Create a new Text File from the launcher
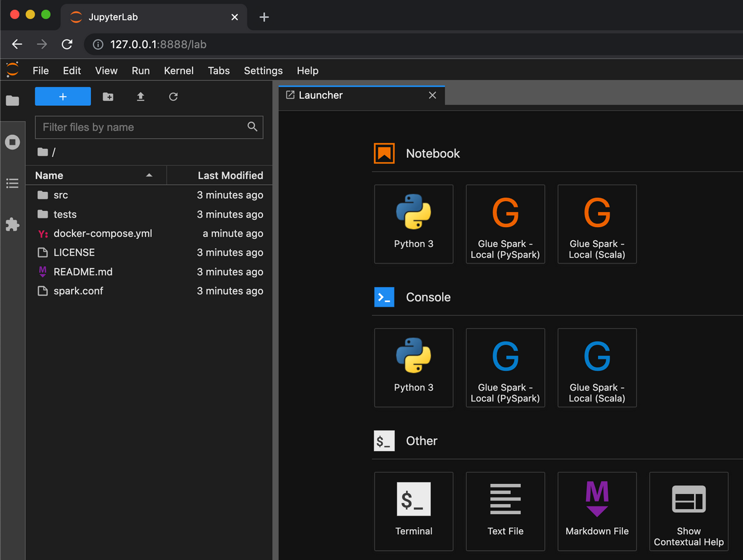The height and width of the screenshot is (560, 743). [x=505, y=511]
